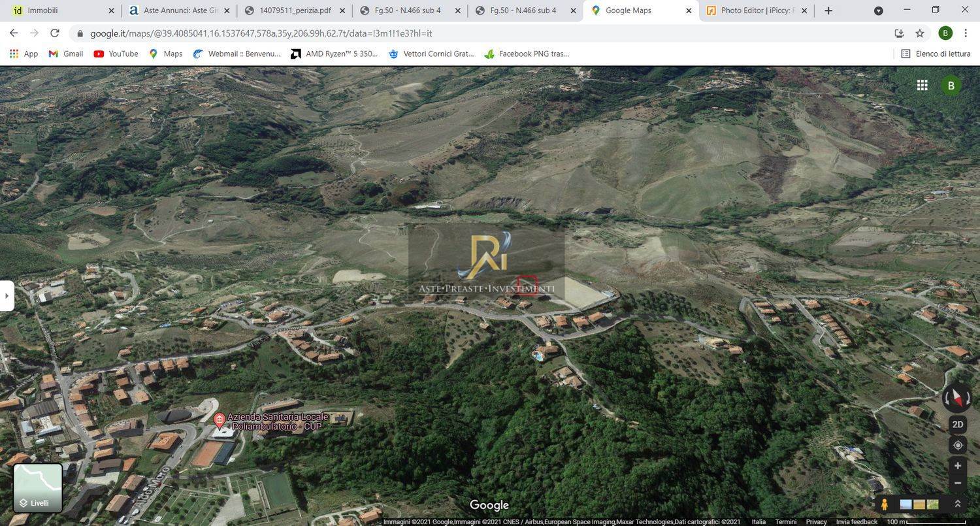The image size is (980, 526).
Task: Open the Privacy link in footer
Action: click(x=816, y=521)
